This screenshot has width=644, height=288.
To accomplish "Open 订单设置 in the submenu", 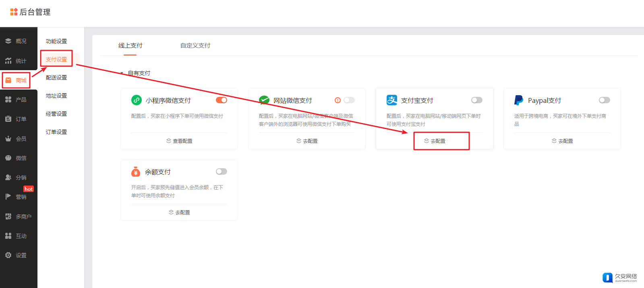I will click(x=56, y=132).
